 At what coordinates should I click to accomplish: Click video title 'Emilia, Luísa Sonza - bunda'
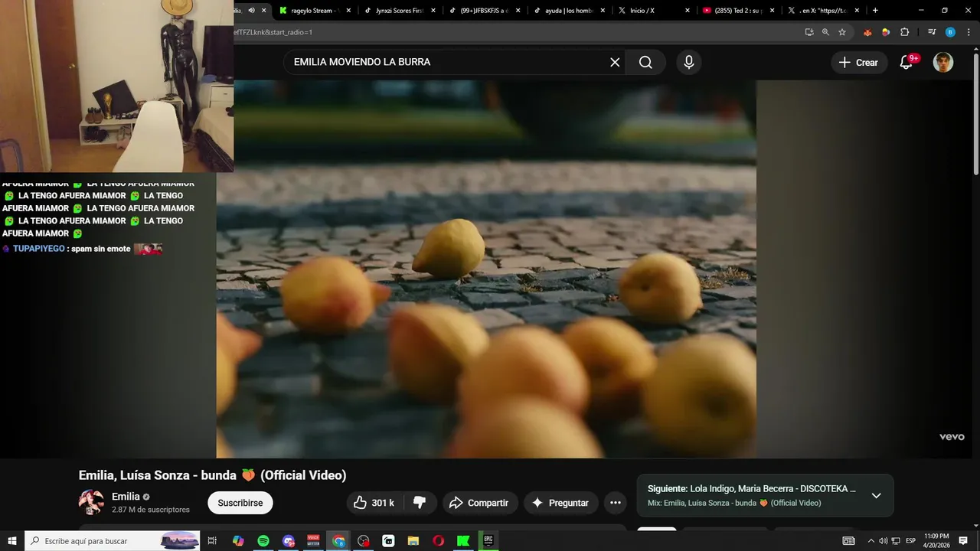212,475
